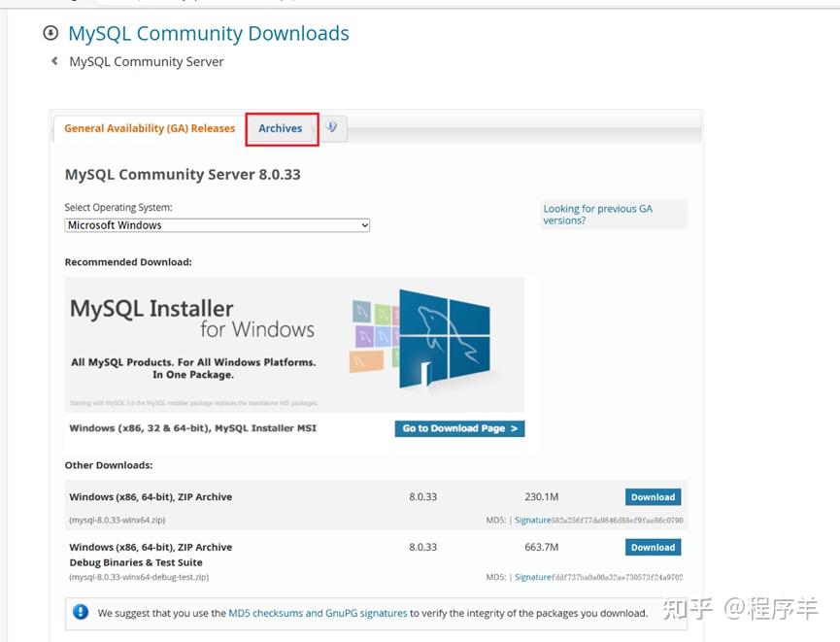Image resolution: width=840 pixels, height=642 pixels.
Task: Open the Archives tab
Action: [281, 128]
